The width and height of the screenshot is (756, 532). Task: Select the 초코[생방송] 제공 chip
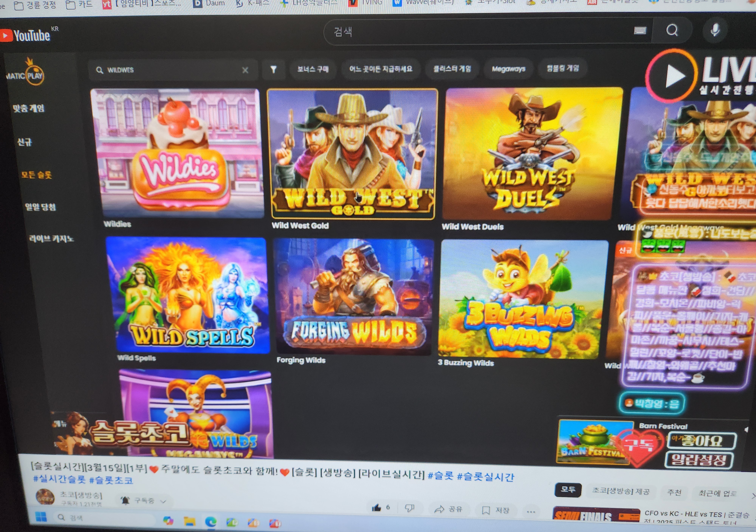click(621, 491)
